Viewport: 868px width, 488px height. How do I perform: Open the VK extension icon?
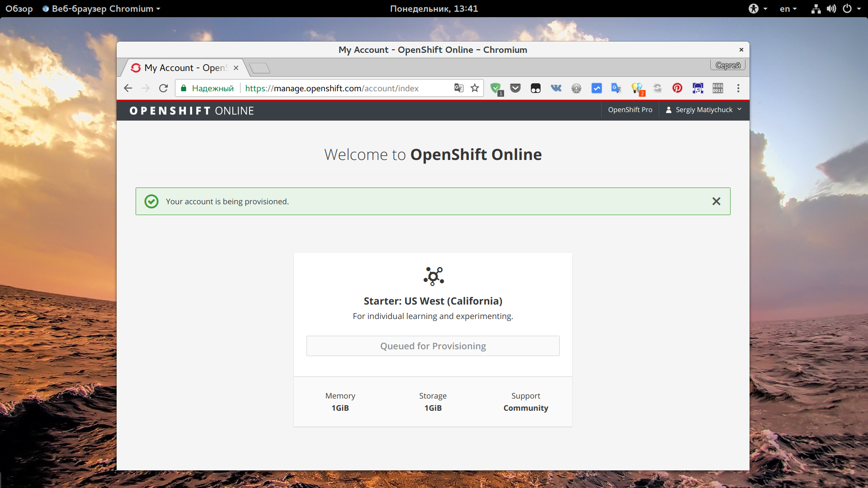tap(556, 88)
